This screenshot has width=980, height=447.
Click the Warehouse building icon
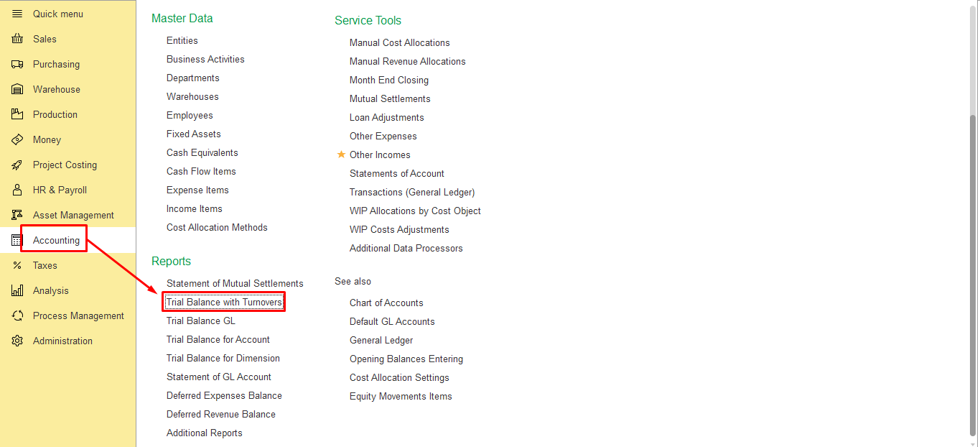click(17, 90)
